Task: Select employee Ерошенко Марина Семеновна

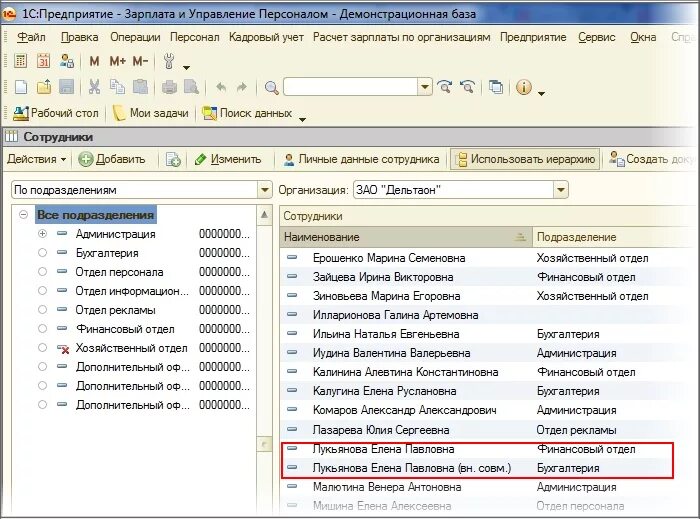Action: click(x=389, y=258)
